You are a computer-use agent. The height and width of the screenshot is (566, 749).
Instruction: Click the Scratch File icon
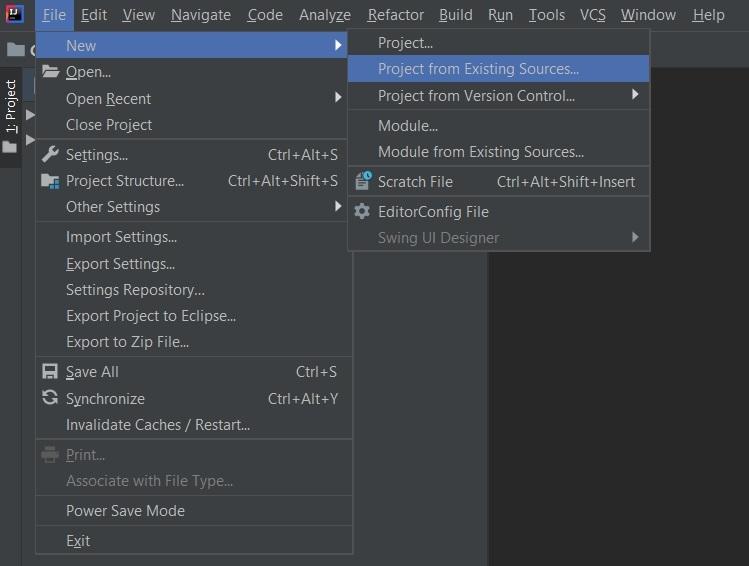(363, 181)
